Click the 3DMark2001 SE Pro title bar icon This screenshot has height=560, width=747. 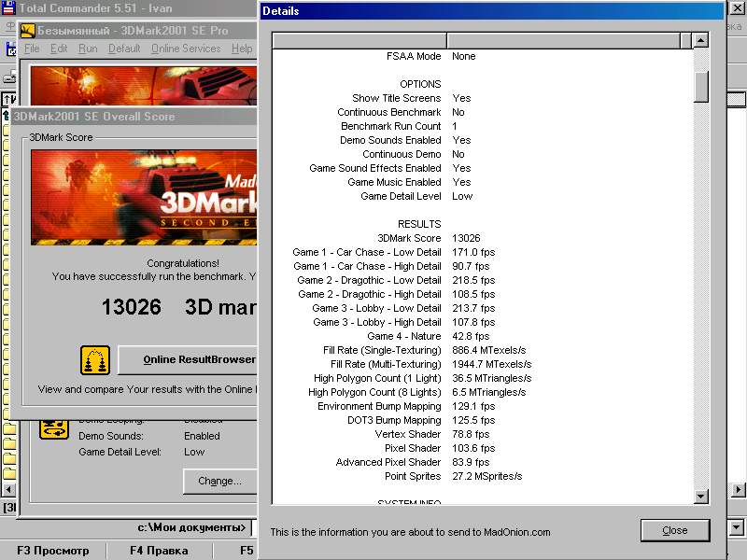click(x=28, y=31)
